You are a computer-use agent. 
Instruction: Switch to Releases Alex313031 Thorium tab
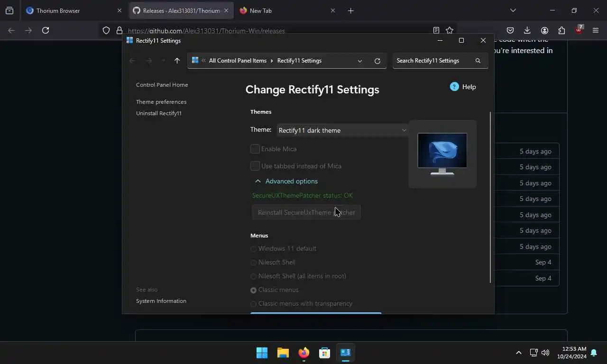coord(181,10)
